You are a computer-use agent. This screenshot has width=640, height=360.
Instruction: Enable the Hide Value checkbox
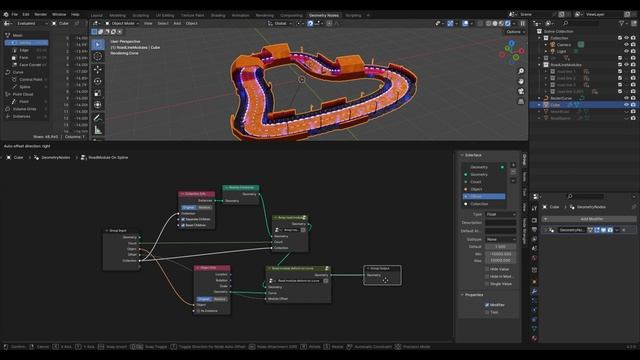pos(487,269)
